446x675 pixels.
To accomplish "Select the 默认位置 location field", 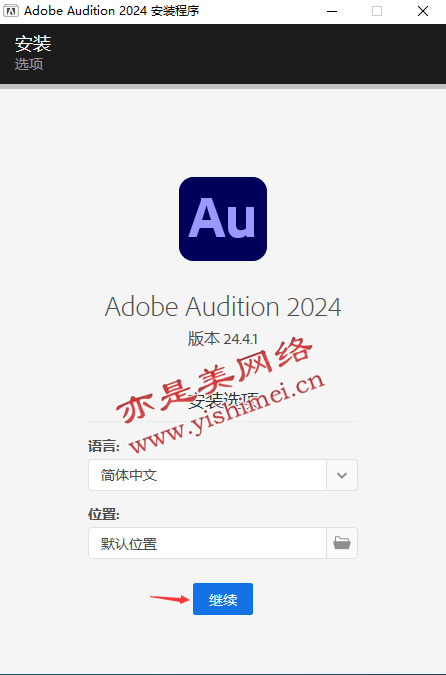I will 207,543.
